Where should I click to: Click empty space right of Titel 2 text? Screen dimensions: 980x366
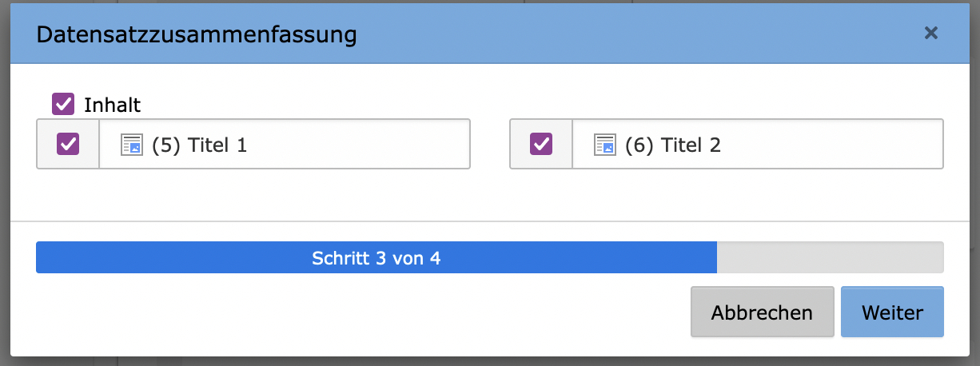831,145
